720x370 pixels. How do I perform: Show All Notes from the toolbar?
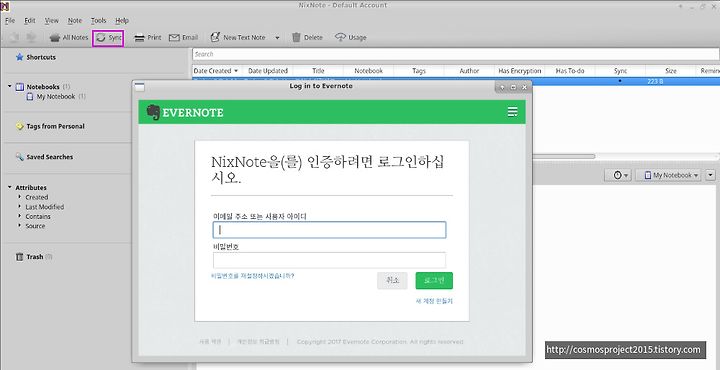[x=68, y=38]
